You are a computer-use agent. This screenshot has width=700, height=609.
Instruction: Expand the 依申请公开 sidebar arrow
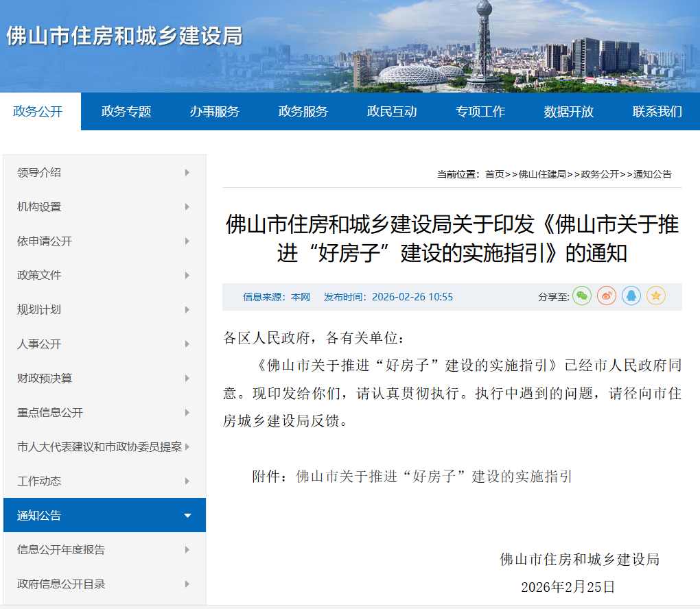187,241
